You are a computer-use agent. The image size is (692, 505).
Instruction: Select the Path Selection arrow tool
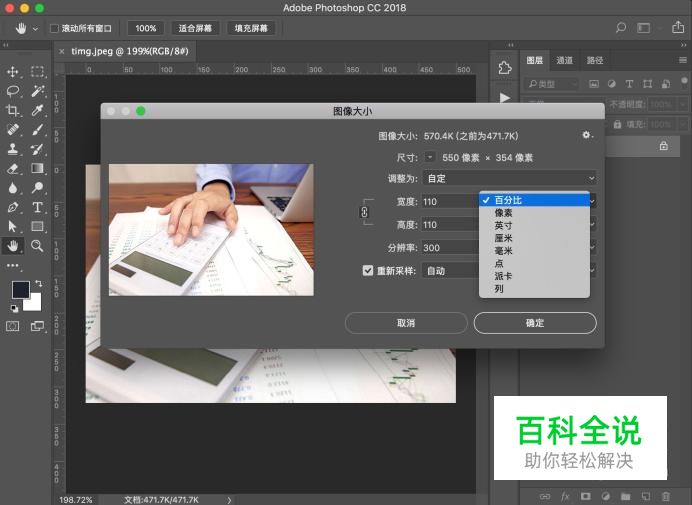[12, 226]
